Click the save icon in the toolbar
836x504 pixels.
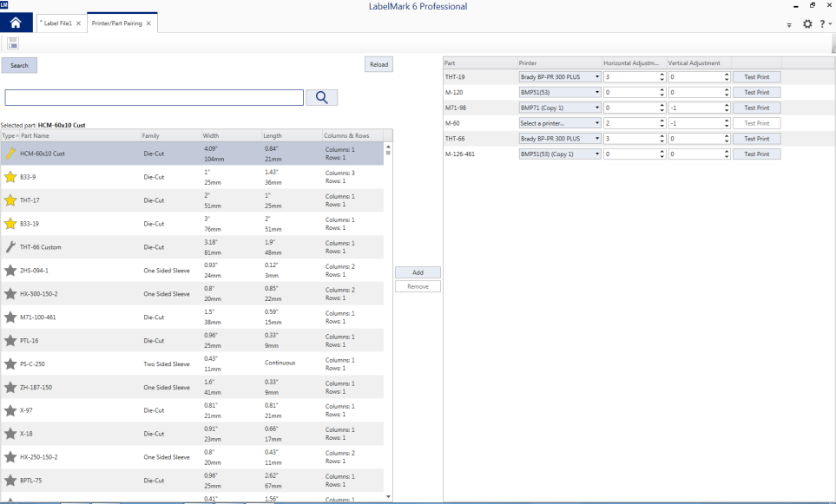(13, 43)
